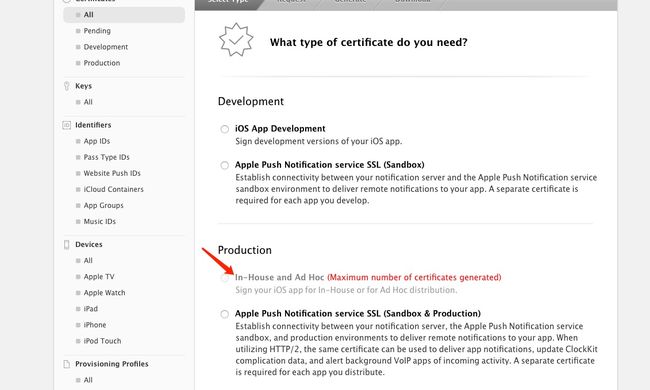Select APNs SSL (Sandbox & Production) radio
This screenshot has height=390, width=650.
[x=224, y=314]
